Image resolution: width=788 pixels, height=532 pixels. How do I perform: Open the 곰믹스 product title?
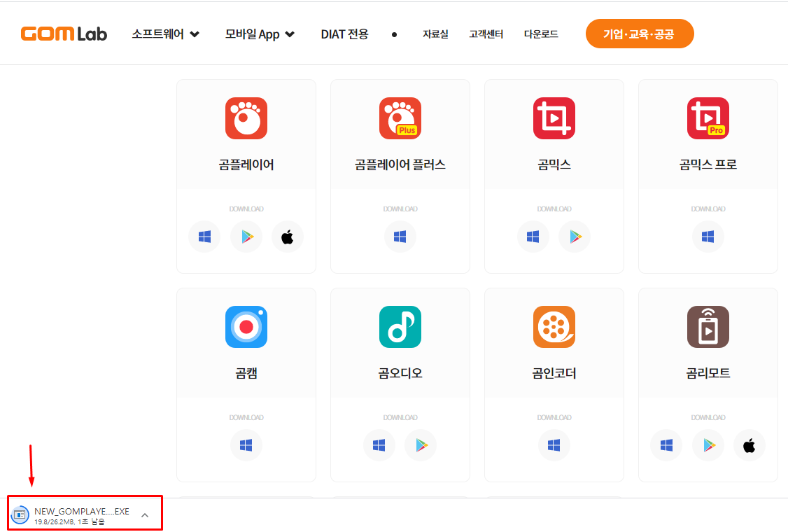click(x=554, y=164)
